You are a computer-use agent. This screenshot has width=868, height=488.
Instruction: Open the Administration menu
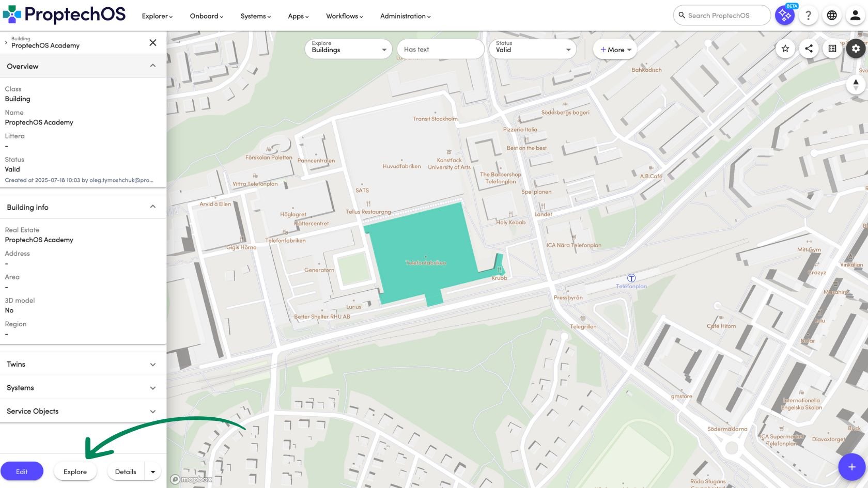point(405,16)
